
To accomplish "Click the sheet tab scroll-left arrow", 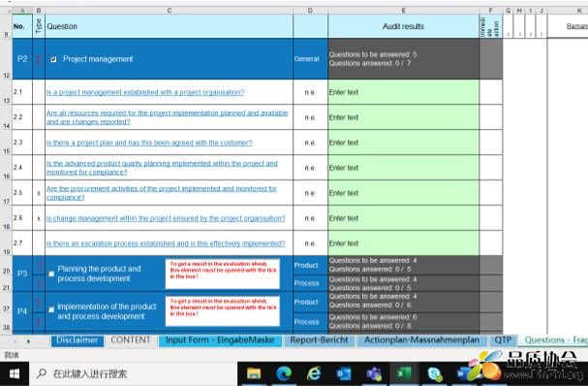I will pyautogui.click(x=15, y=341).
